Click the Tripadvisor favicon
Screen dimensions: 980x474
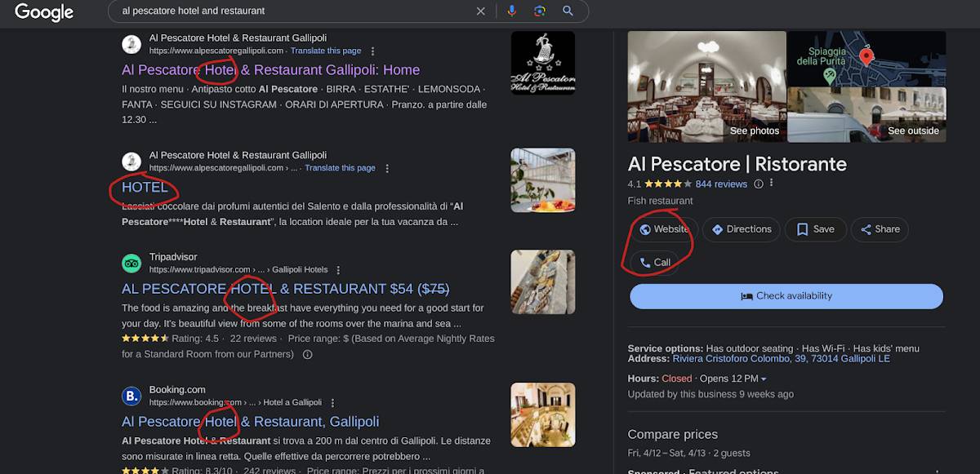point(131,264)
